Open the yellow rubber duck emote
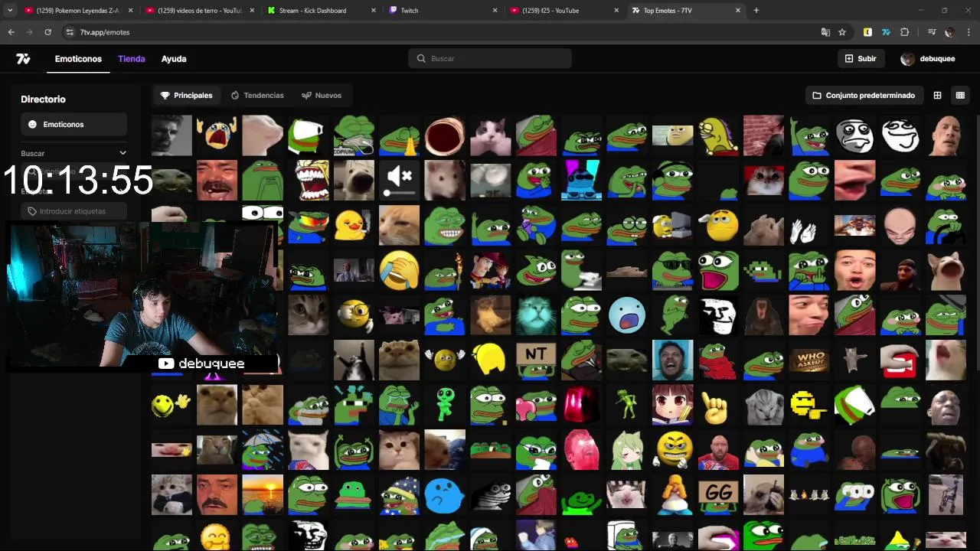The image size is (980, 551). [x=354, y=226]
